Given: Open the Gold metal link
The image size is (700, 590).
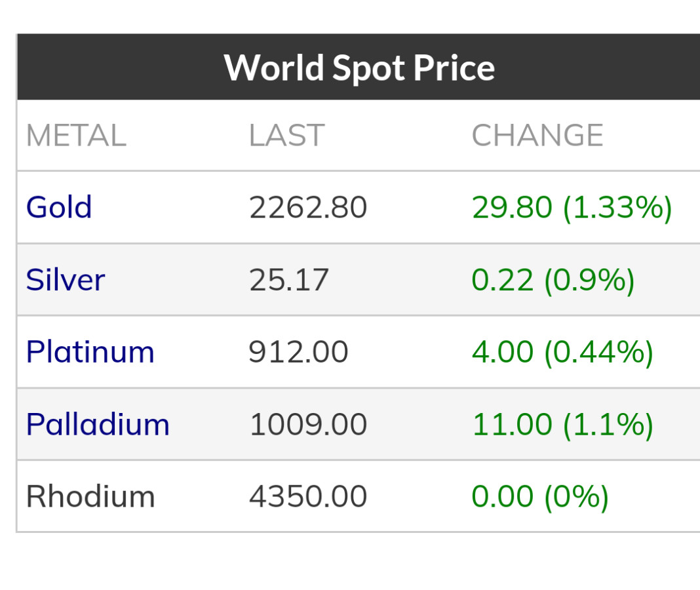Looking at the screenshot, I should coord(59,207).
